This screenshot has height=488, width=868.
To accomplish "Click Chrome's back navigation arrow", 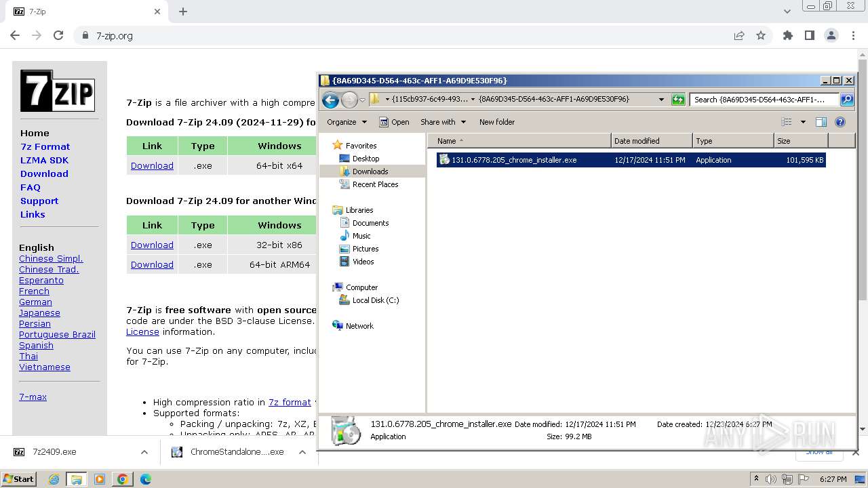I will (15, 35).
